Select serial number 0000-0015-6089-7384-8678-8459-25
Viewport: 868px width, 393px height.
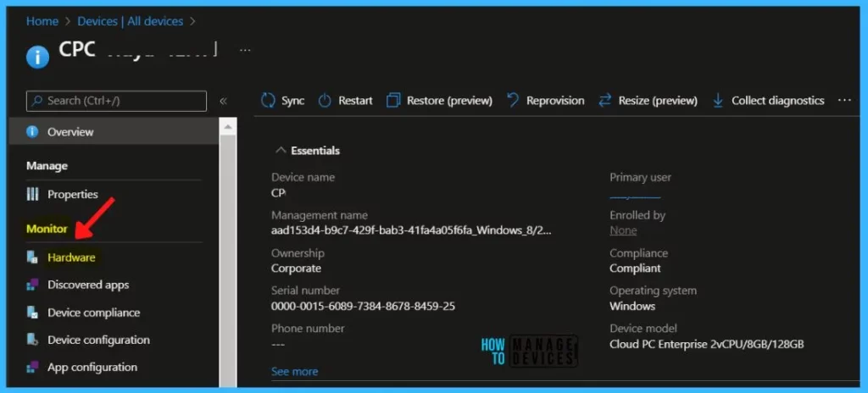[363, 306]
